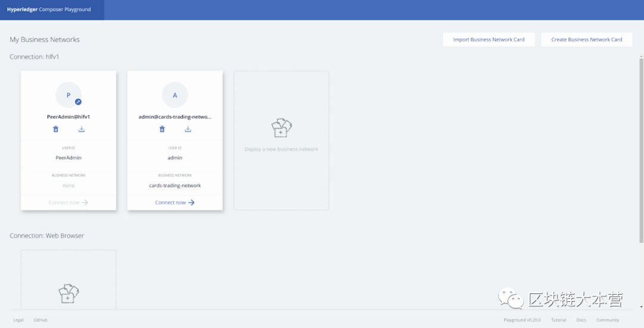Click the cards-trading-network business network value

(x=175, y=185)
